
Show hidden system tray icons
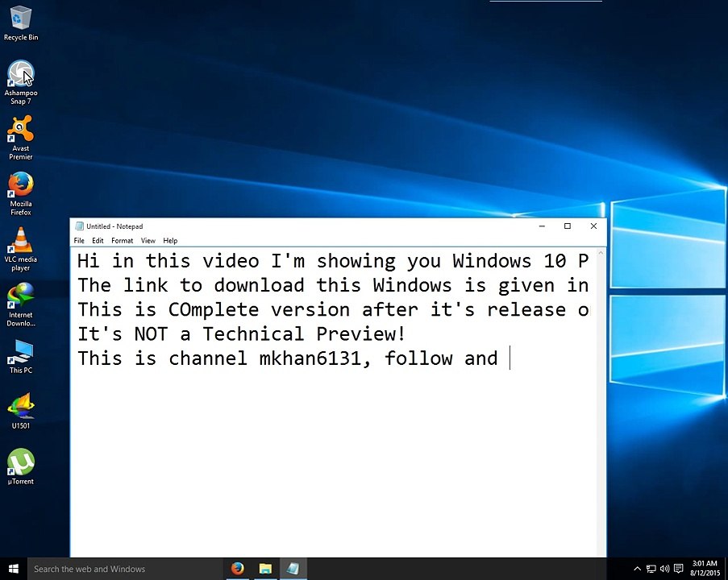pyautogui.click(x=638, y=569)
